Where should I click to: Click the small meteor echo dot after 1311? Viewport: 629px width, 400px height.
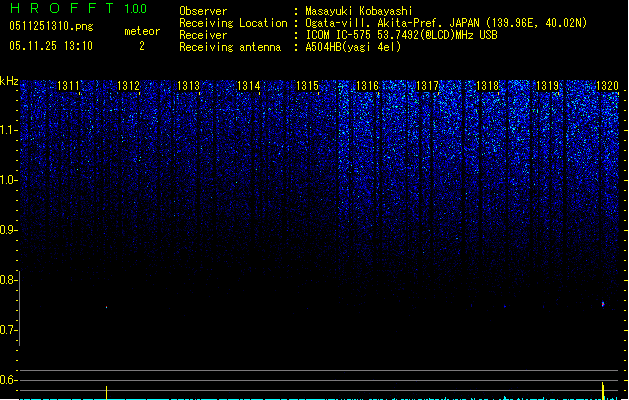pos(106,307)
